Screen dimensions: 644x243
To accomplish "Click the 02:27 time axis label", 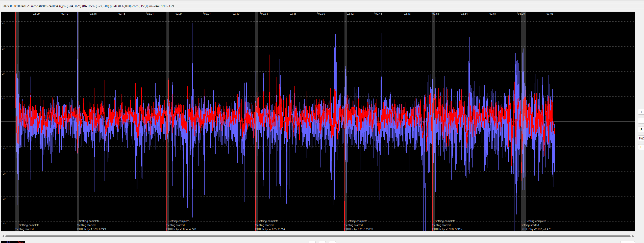I will (x=207, y=14).
